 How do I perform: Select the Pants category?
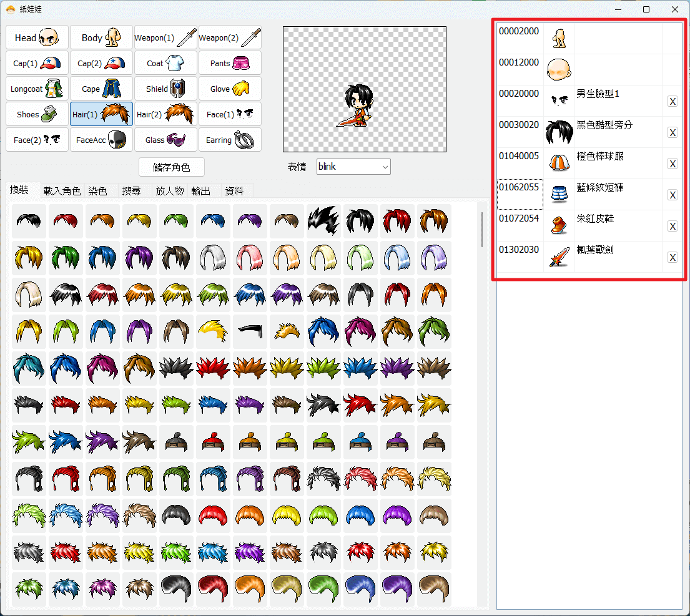(x=230, y=63)
